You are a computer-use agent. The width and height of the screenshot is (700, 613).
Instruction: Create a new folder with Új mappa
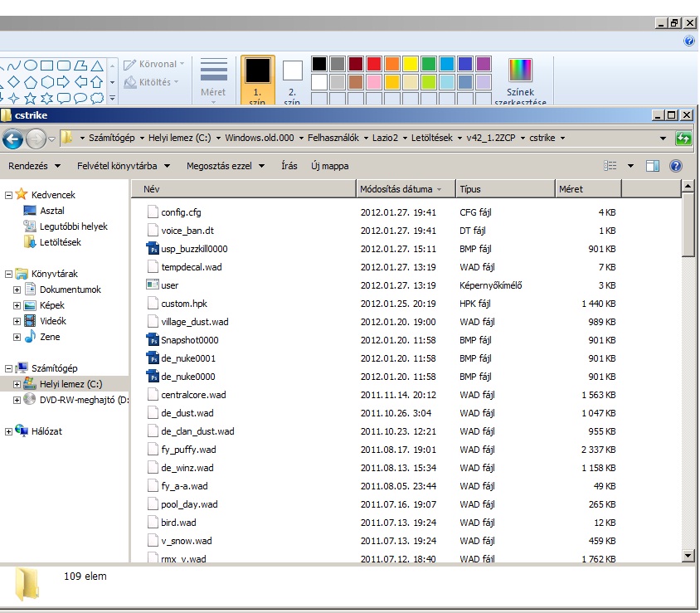[x=330, y=166]
